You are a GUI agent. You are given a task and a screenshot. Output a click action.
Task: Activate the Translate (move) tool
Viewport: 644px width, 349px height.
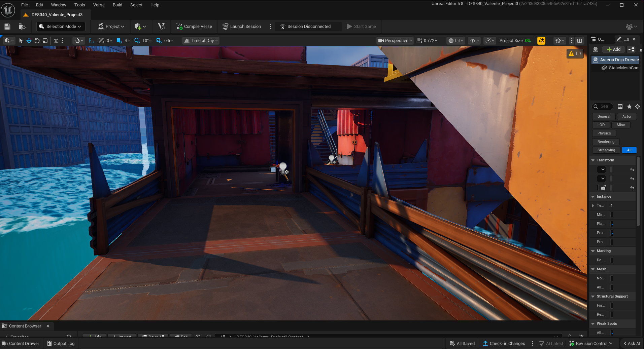coord(29,41)
